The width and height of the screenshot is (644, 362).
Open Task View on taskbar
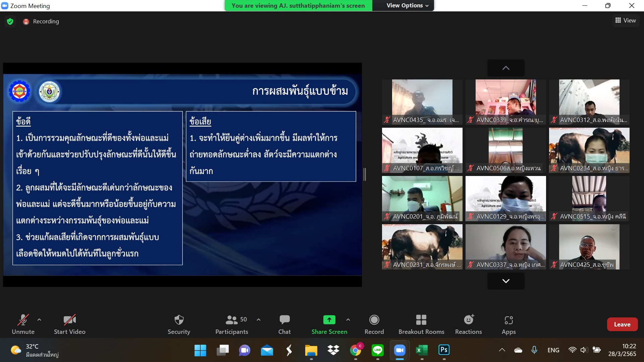click(222, 350)
